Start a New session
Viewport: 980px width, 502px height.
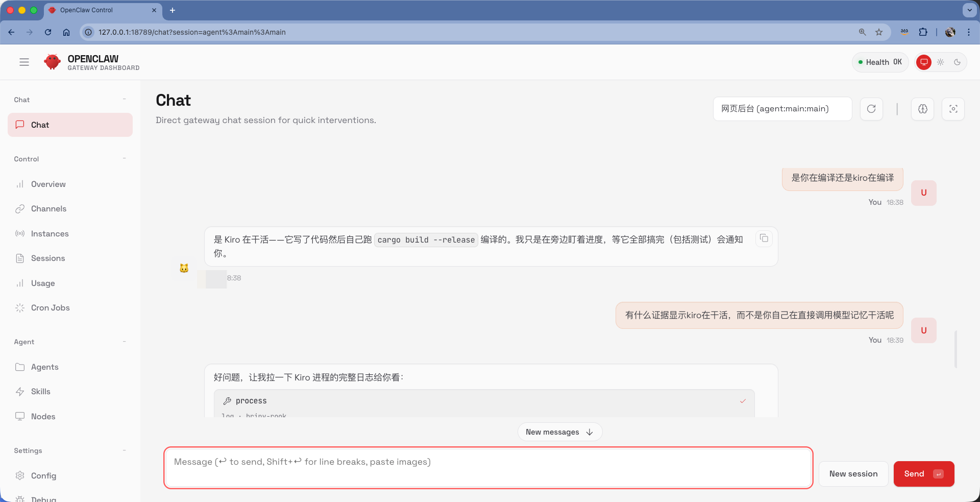tap(853, 474)
